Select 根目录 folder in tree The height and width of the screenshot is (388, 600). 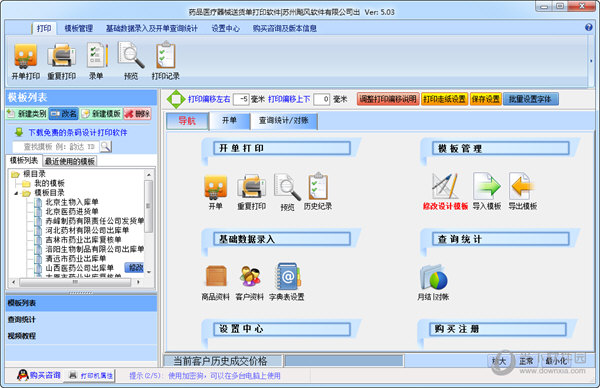click(x=34, y=174)
